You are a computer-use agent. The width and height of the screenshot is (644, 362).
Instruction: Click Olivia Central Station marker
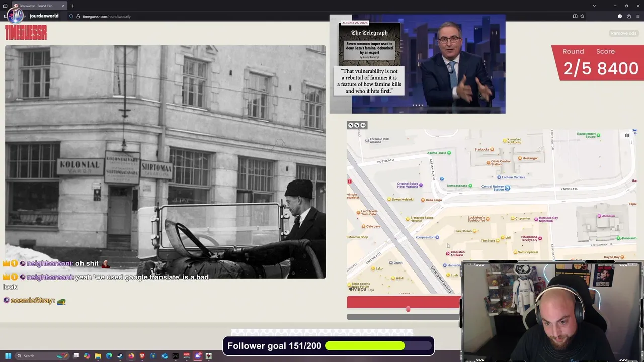coord(488,163)
